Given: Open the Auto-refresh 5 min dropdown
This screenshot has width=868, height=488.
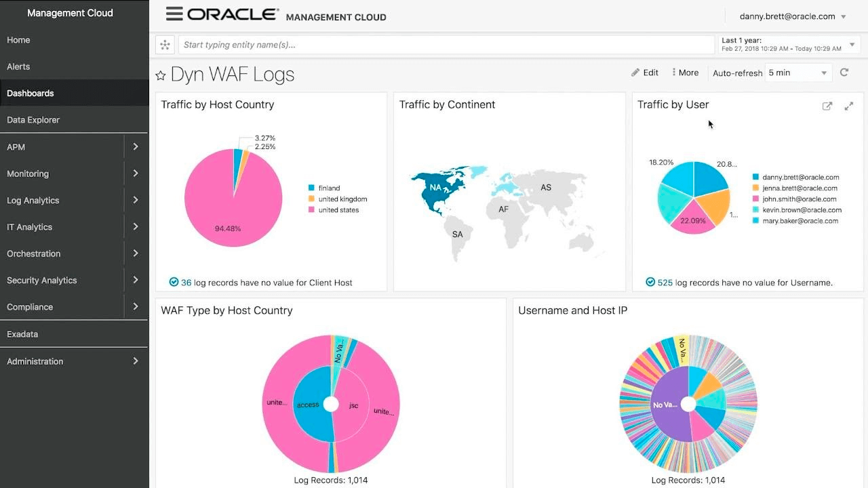Looking at the screenshot, I should (798, 73).
